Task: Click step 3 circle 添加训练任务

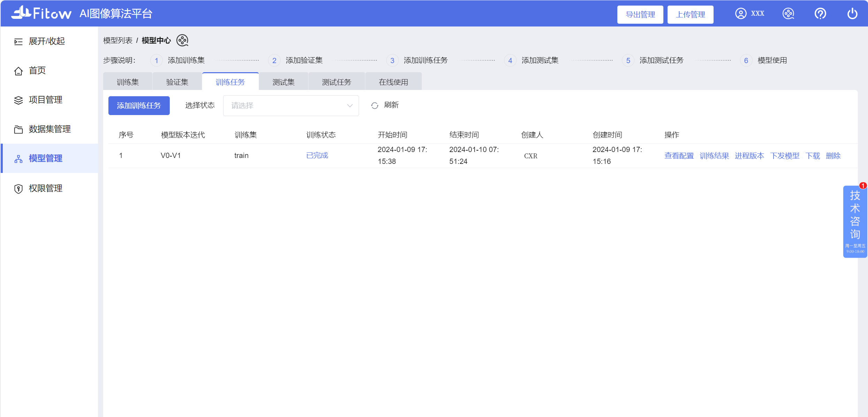Action: 392,61
